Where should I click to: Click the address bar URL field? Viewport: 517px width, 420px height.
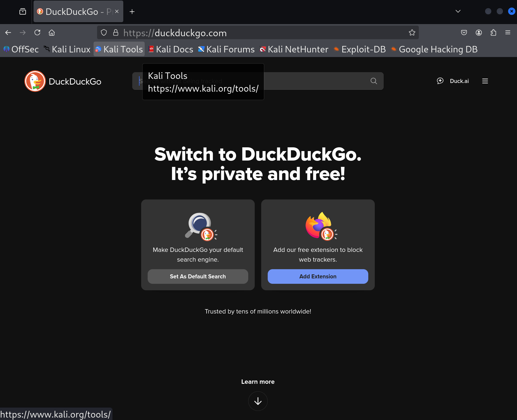point(258,33)
